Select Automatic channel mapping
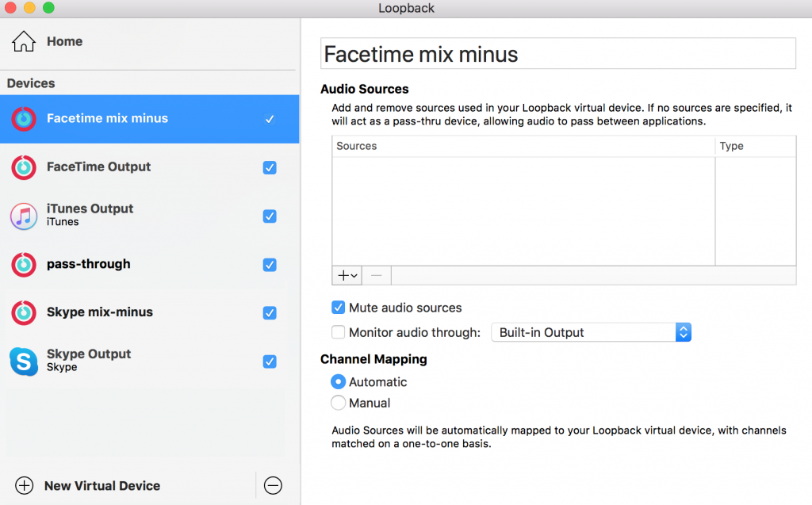 tap(338, 382)
